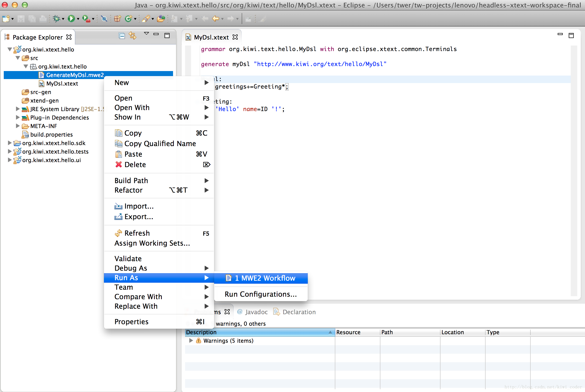Close the Package Explorer tab
The width and height of the screenshot is (585, 392).
pyautogui.click(x=69, y=37)
